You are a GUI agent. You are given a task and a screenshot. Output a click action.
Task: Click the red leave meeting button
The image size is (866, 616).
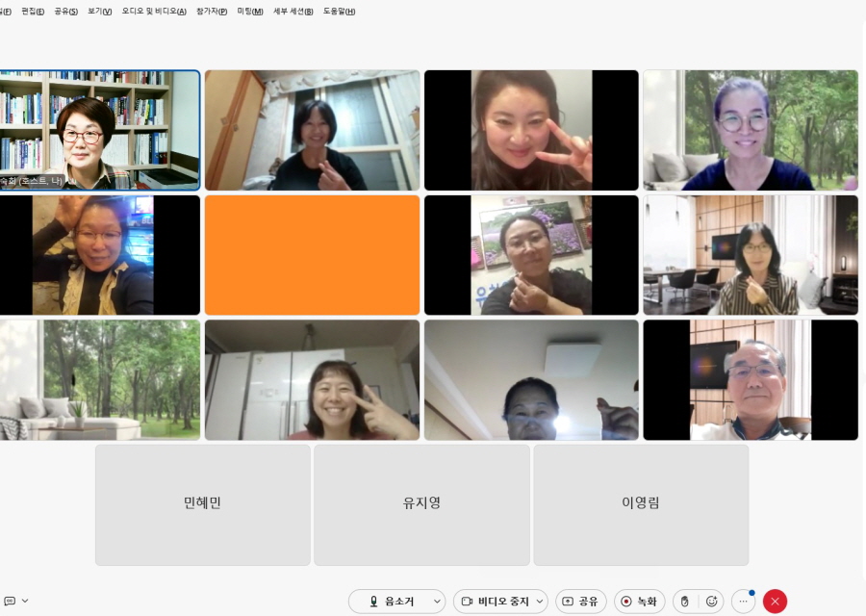click(x=775, y=602)
